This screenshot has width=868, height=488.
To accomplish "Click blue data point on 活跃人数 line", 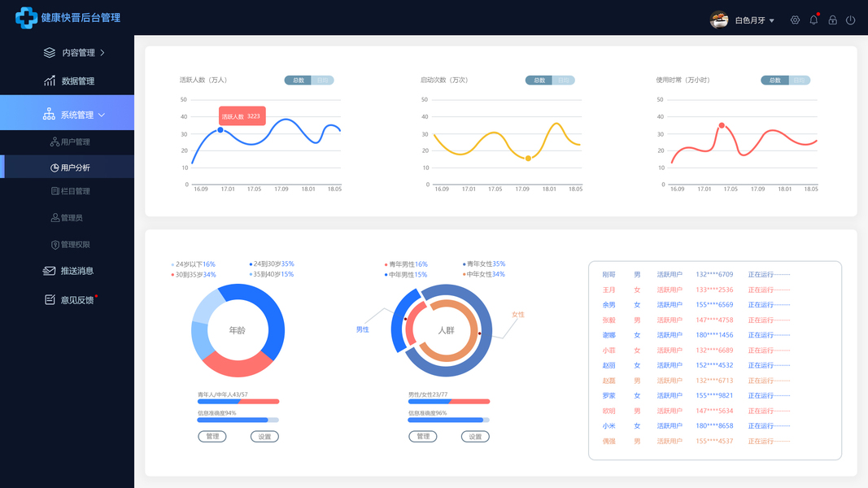I will tap(220, 130).
